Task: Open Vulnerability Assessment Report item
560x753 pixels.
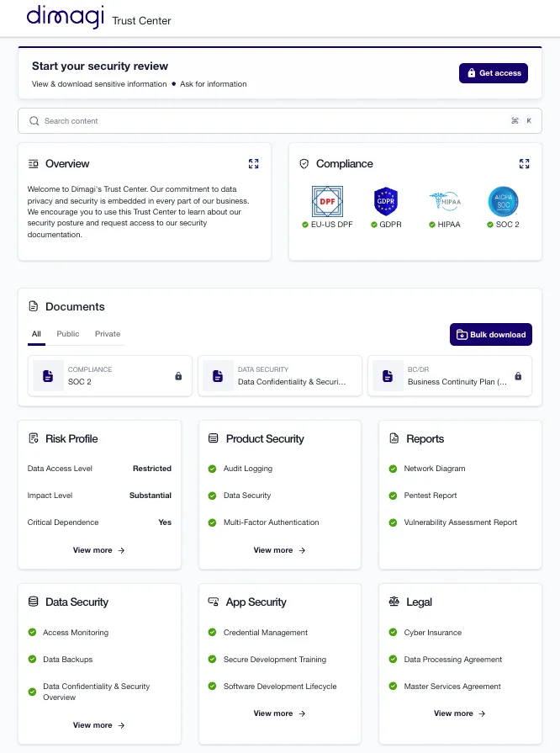Action: tap(461, 522)
